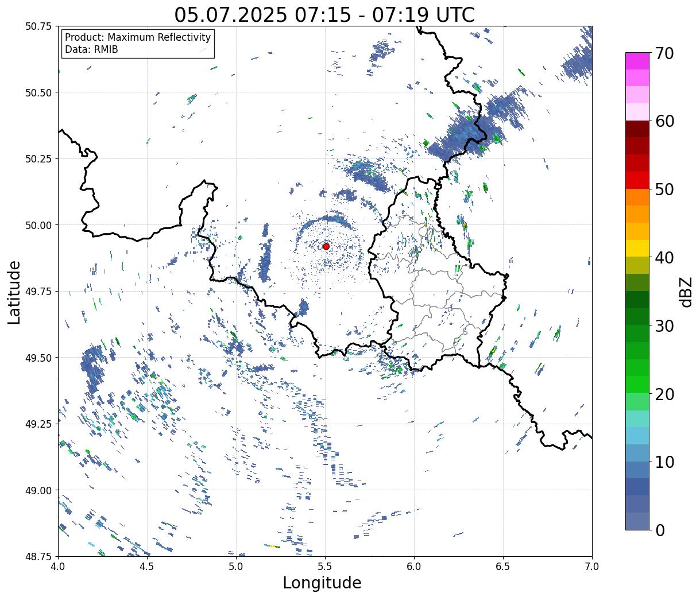Click the 5.5 longitude tick label
Screen dimensions: 700x597
point(325,567)
